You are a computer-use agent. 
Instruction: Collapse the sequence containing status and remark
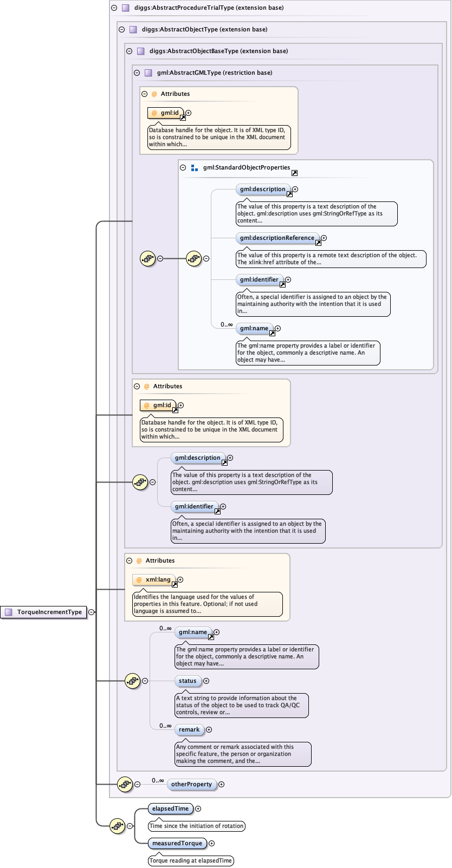point(145,681)
